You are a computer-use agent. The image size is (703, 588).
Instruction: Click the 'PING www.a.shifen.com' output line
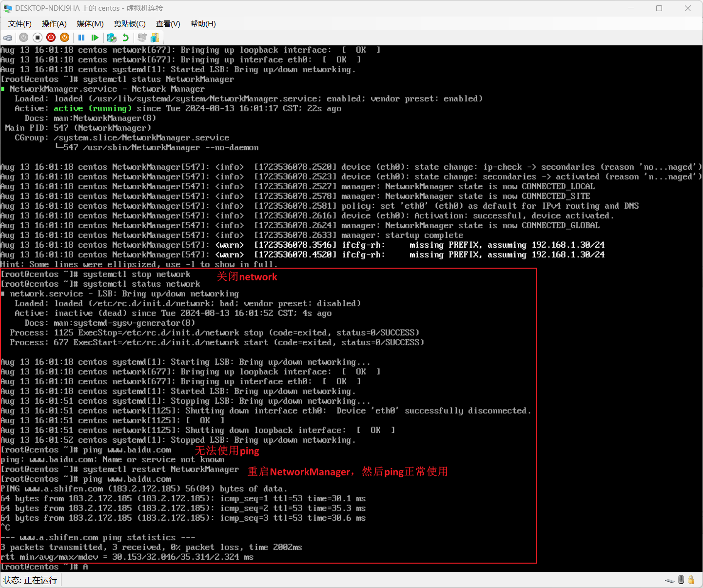pyautogui.click(x=144, y=489)
